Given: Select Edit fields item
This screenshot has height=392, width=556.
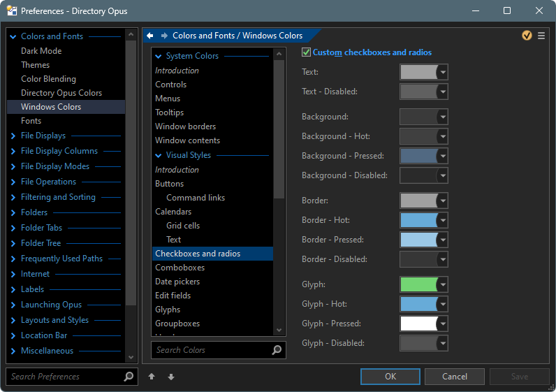Looking at the screenshot, I should (173, 296).
